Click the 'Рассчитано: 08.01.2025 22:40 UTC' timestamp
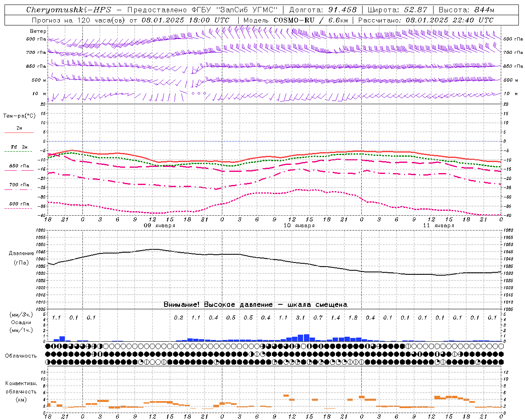The height and width of the screenshot is (420, 525). tap(426, 20)
